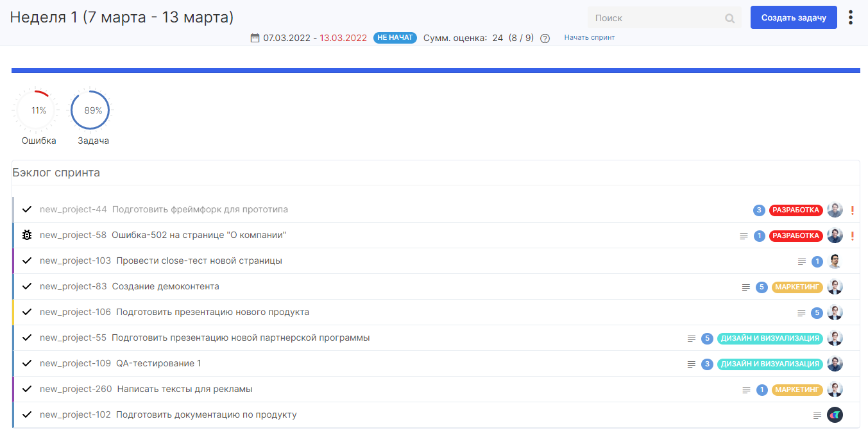
Task: Open the help question mark icon
Action: click(x=545, y=38)
